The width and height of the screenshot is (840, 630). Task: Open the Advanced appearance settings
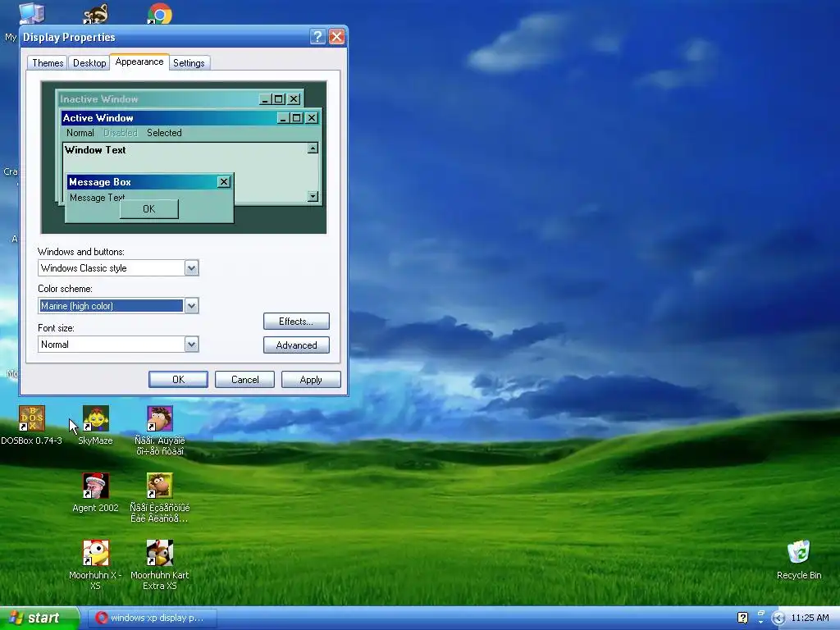(296, 345)
